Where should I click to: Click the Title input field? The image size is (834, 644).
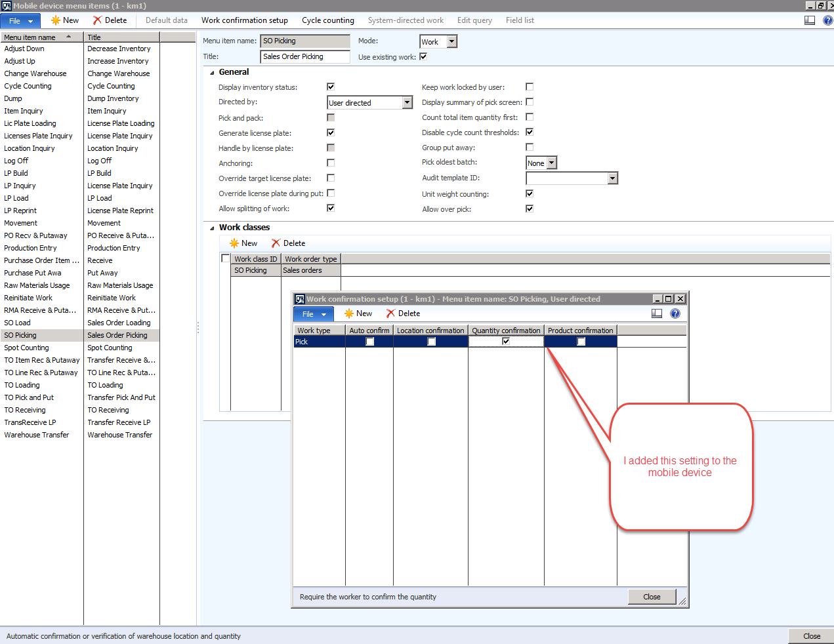(305, 57)
